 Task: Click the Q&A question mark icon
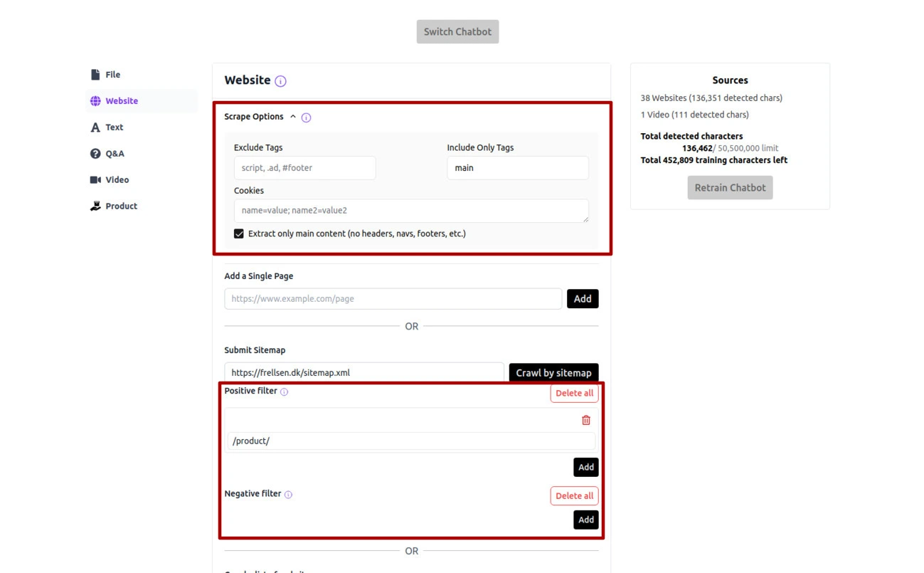(95, 154)
